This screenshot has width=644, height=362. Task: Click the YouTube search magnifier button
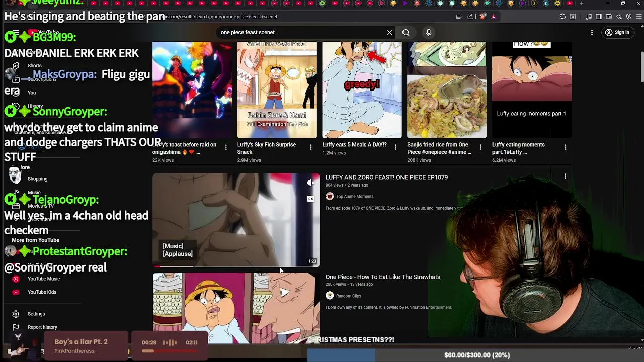[x=406, y=33]
